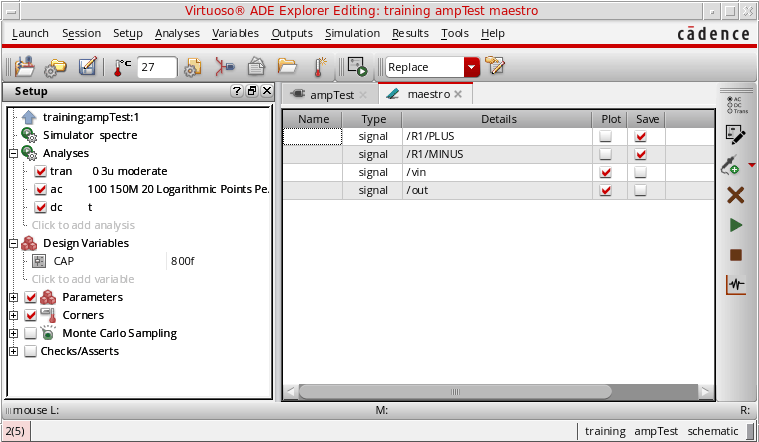Click 'Click to add analysis' link
This screenshot has width=759, height=442.
[x=83, y=225]
